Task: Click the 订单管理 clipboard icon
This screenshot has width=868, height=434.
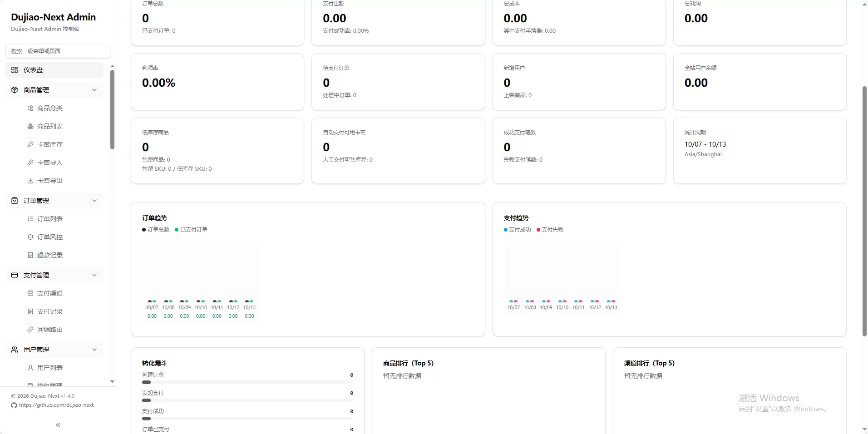Action: [x=15, y=201]
